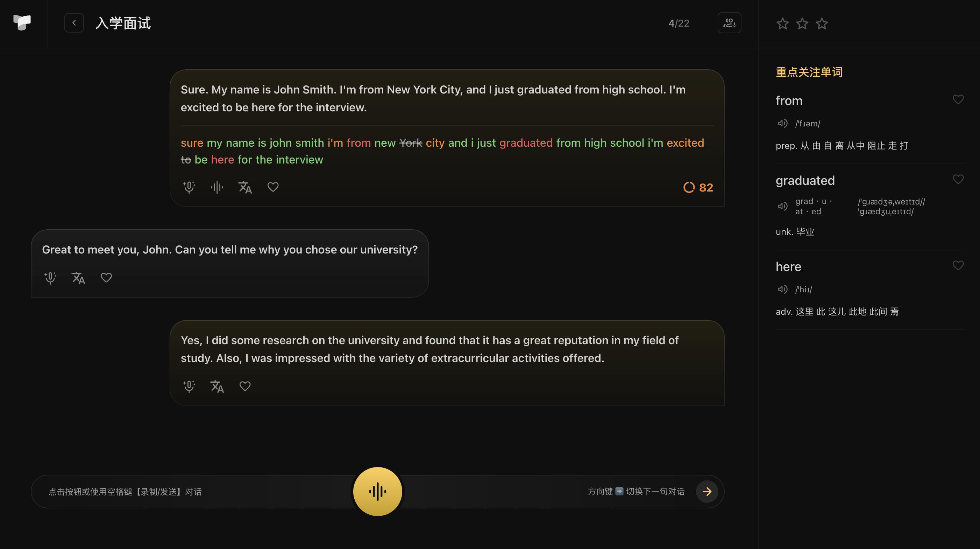Translate the John Smith introduction message
The height and width of the screenshot is (549, 980).
point(245,187)
